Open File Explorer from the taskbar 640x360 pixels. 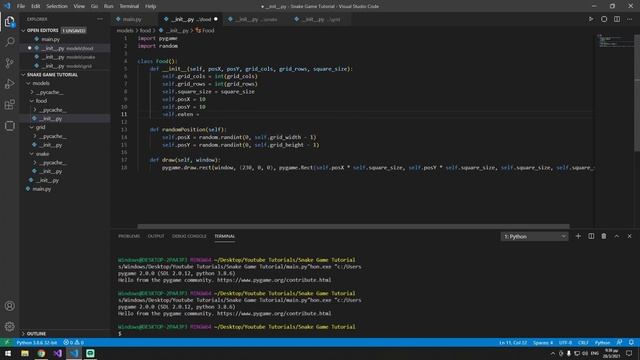point(25,353)
